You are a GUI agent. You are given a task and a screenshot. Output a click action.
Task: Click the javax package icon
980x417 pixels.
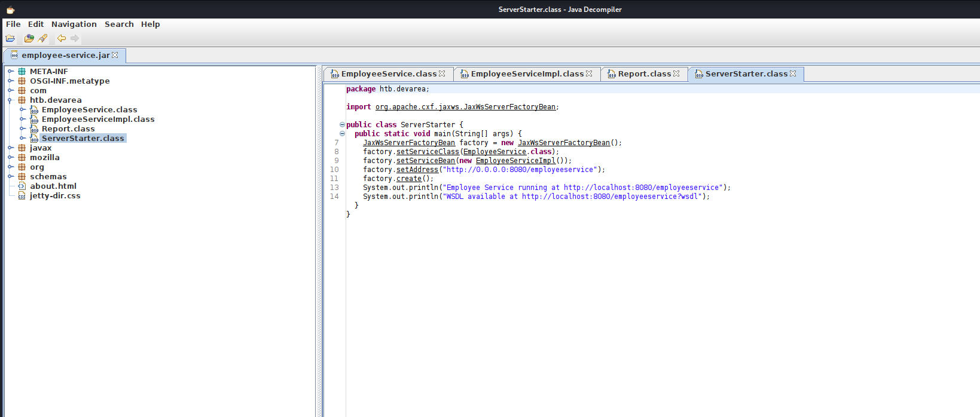point(22,148)
